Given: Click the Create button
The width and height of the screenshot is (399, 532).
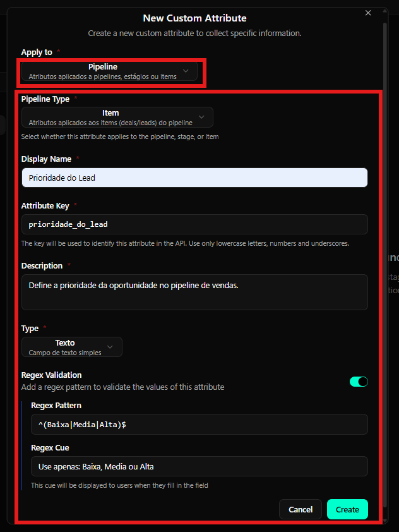Looking at the screenshot, I should 347,509.
